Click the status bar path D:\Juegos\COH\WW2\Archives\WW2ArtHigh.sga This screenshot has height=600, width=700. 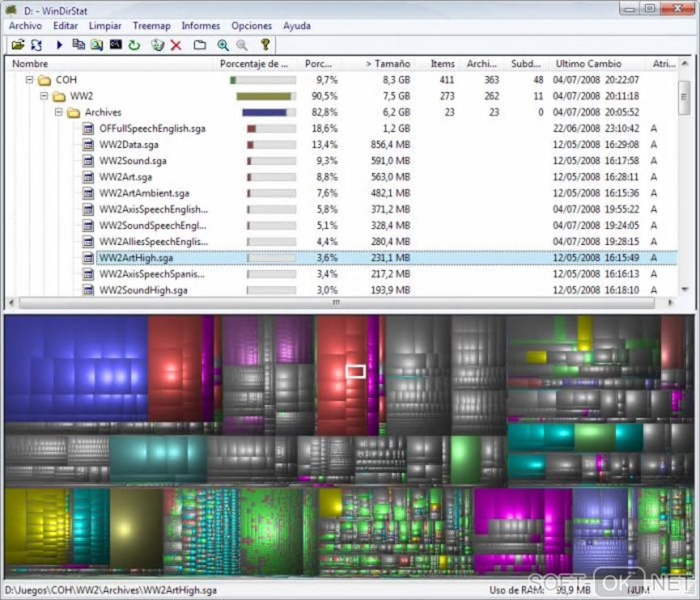(x=110, y=590)
